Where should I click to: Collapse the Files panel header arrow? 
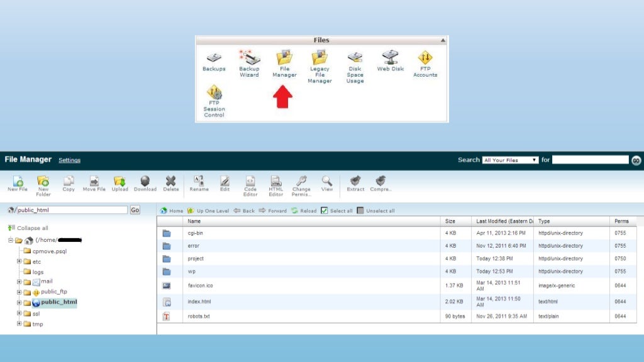pyautogui.click(x=443, y=40)
